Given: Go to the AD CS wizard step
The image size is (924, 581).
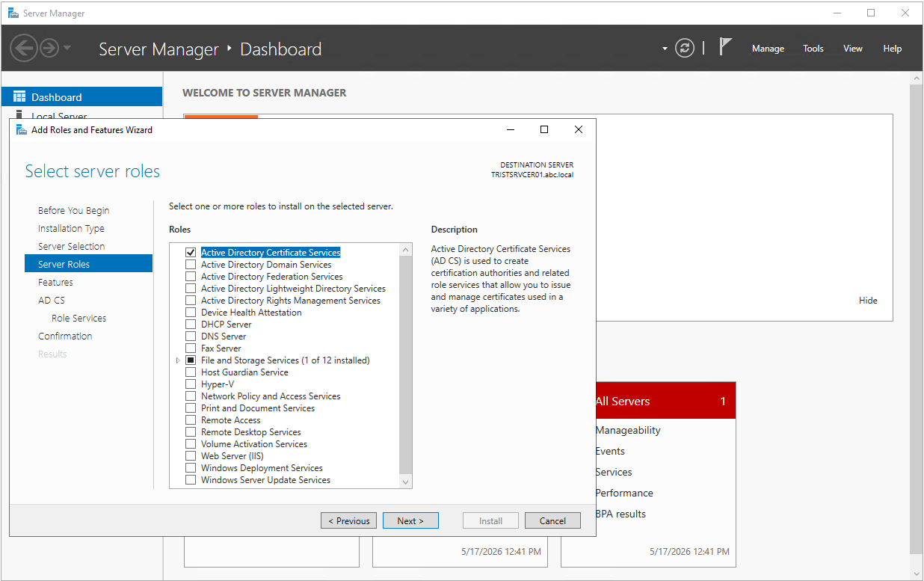Looking at the screenshot, I should pyautogui.click(x=52, y=301).
